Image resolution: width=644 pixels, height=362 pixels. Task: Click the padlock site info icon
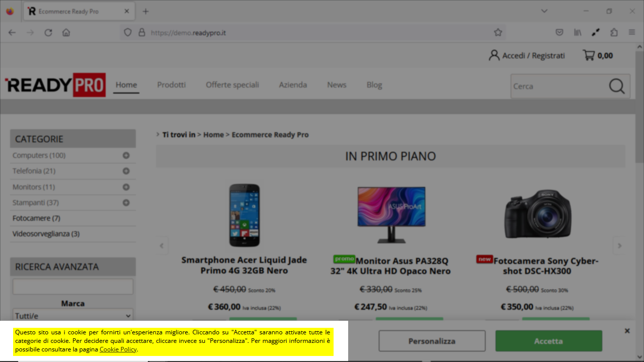coord(142,32)
